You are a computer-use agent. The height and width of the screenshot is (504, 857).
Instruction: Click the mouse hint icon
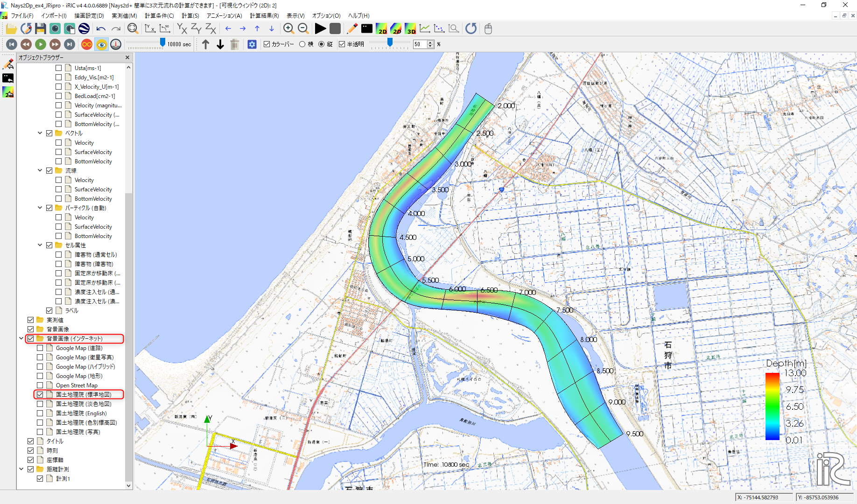coord(488,29)
